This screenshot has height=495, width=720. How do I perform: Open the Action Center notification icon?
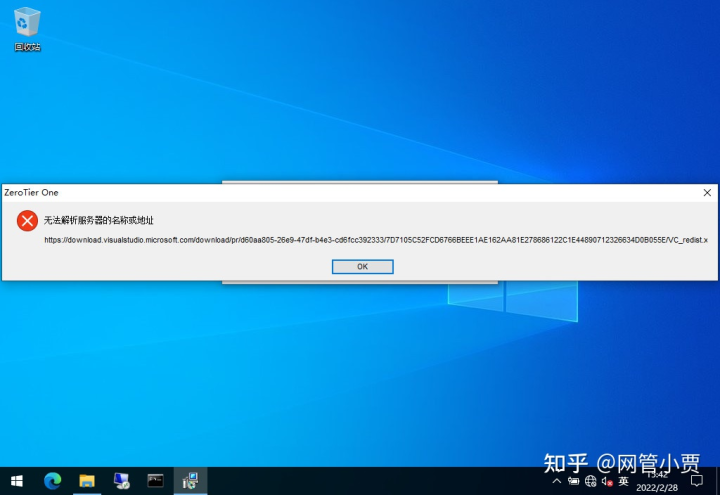point(697,481)
